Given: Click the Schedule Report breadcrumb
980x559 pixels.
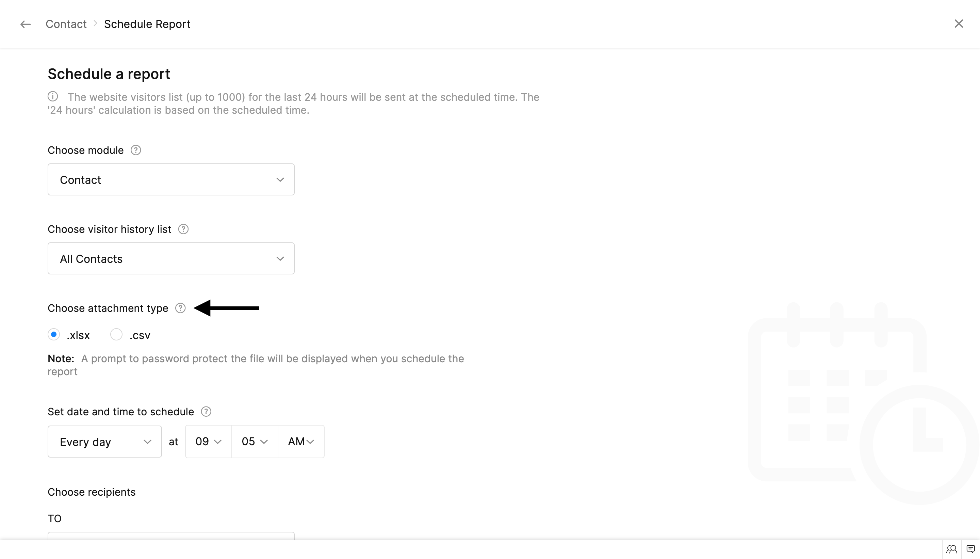Looking at the screenshot, I should tap(147, 24).
